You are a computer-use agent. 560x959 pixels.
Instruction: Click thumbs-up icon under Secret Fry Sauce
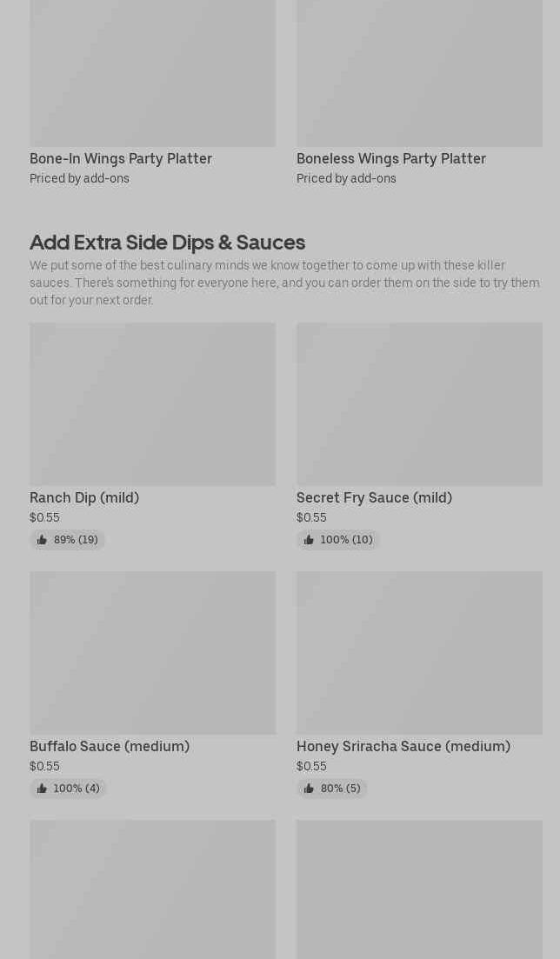point(309,540)
